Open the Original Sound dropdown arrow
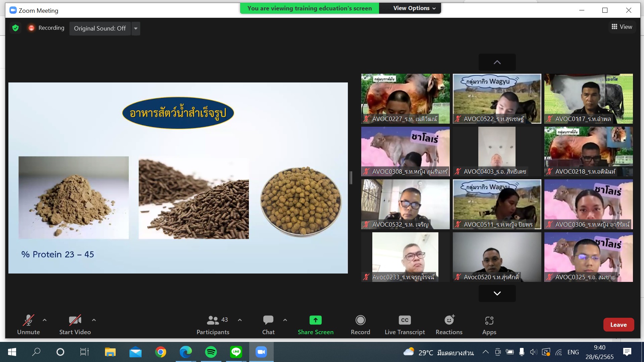Viewport: 644px width, 362px height. coord(136,28)
